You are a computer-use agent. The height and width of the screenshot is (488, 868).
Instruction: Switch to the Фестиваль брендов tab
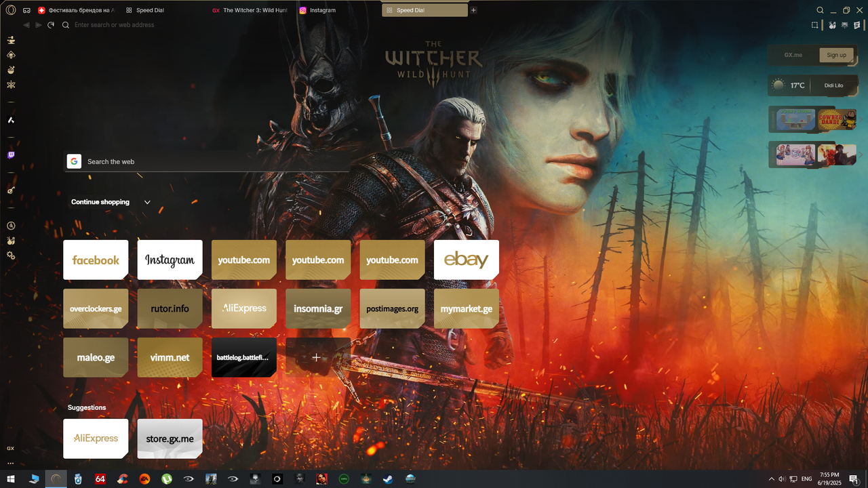pos(77,10)
